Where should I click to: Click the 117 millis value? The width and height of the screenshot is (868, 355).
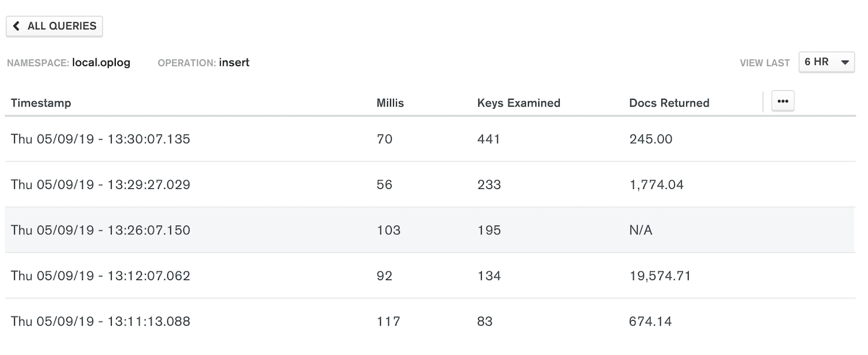(x=388, y=321)
